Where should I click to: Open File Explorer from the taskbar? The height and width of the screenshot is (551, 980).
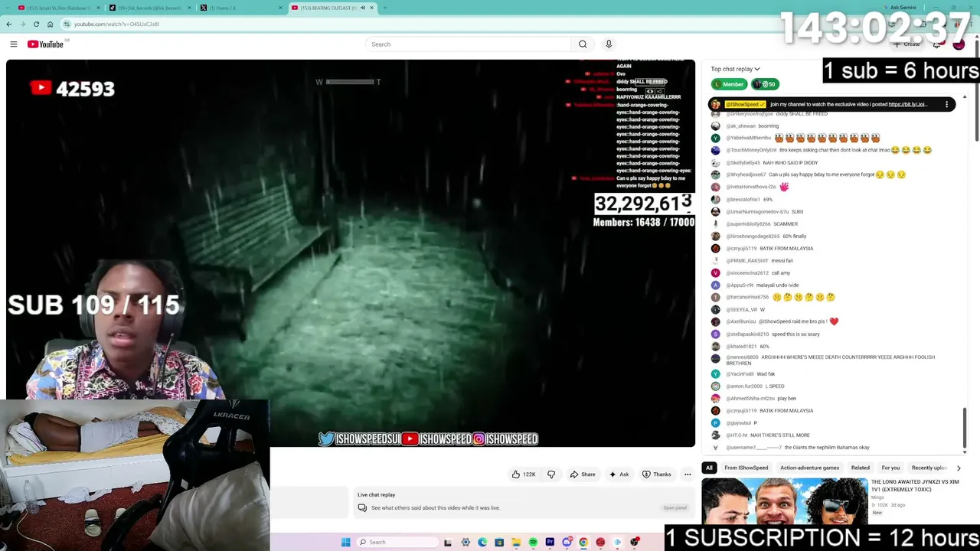pos(516,543)
